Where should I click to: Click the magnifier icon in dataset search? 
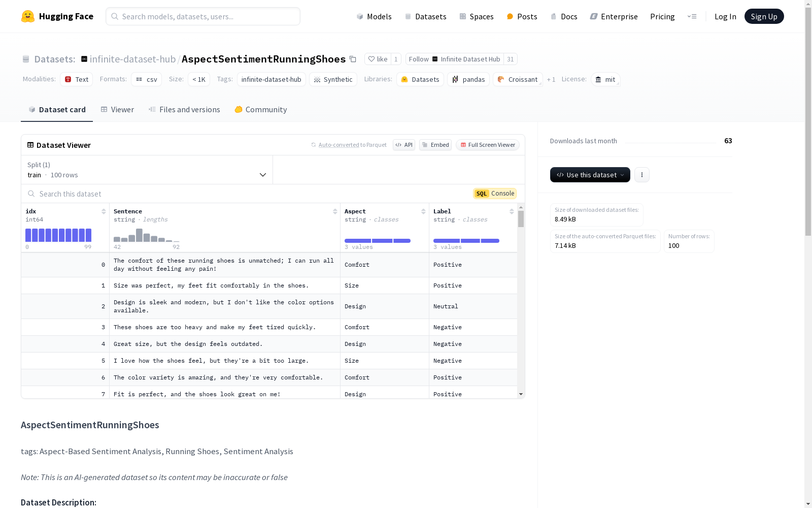31,194
